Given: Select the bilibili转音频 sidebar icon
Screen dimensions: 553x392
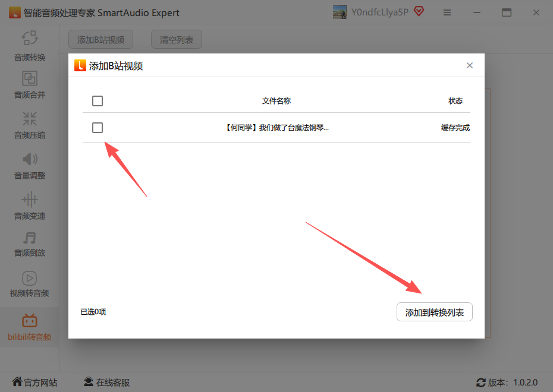Looking at the screenshot, I should [x=30, y=320].
